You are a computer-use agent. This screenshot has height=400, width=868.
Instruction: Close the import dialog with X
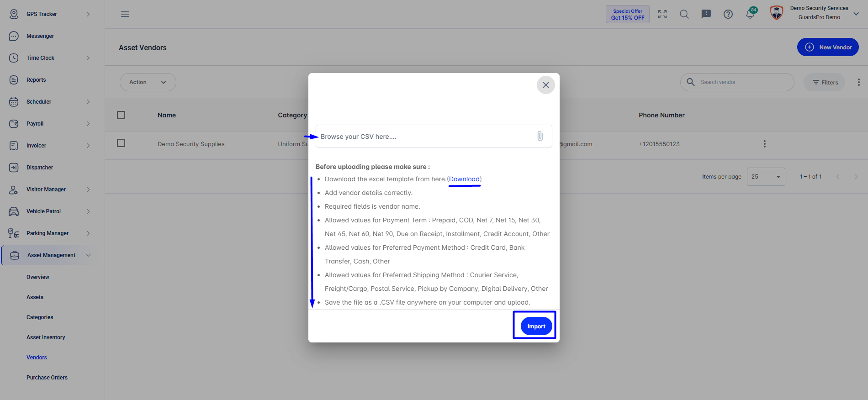pyautogui.click(x=545, y=85)
